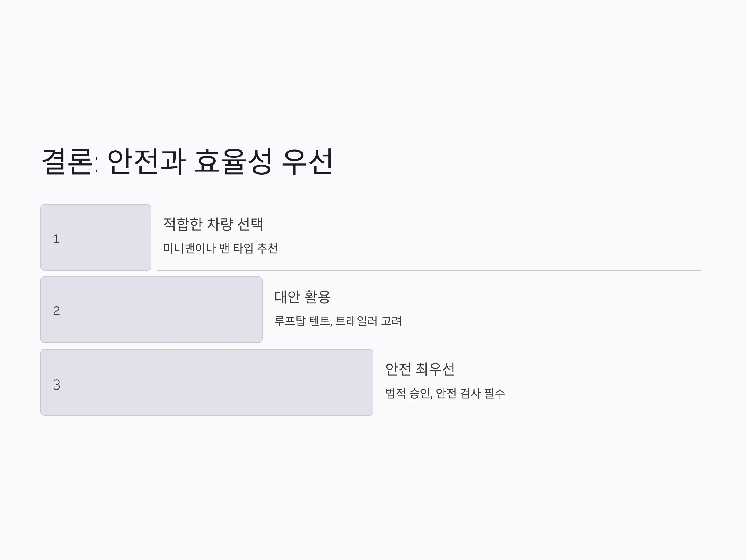
Task: Click the text 법적 승인, 안전 검사 필수
Action: click(445, 393)
